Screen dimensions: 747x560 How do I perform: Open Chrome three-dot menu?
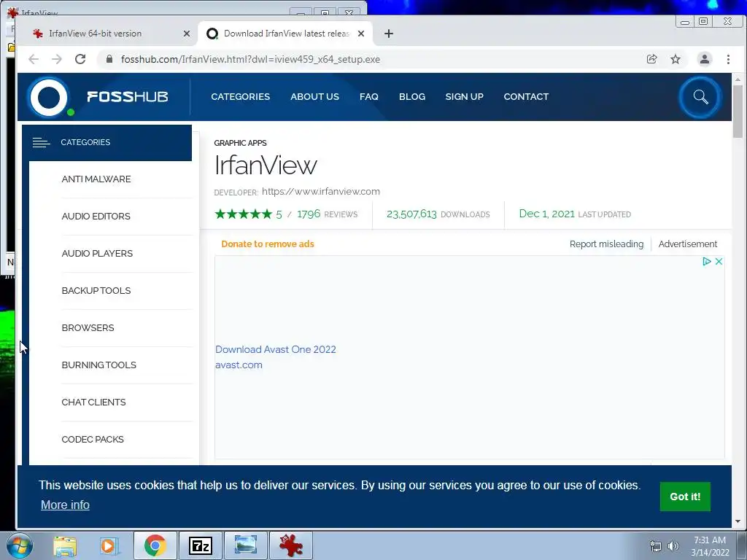coord(728,59)
